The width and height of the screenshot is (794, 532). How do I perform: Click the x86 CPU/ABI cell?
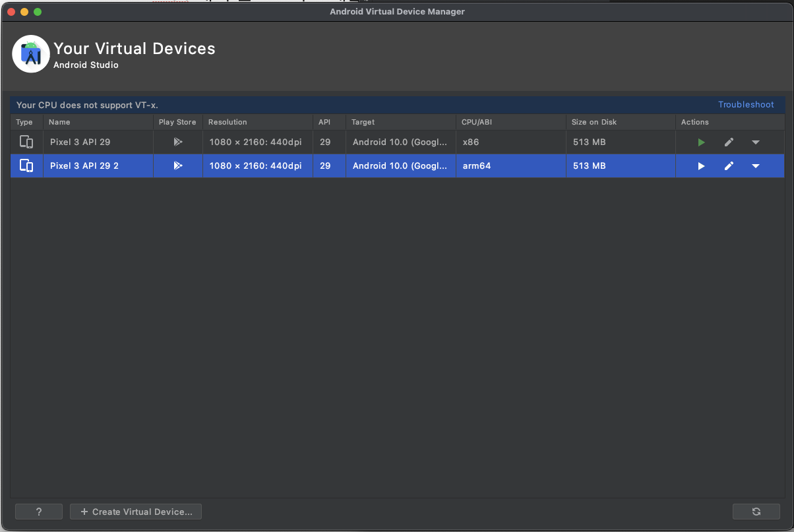(511, 142)
